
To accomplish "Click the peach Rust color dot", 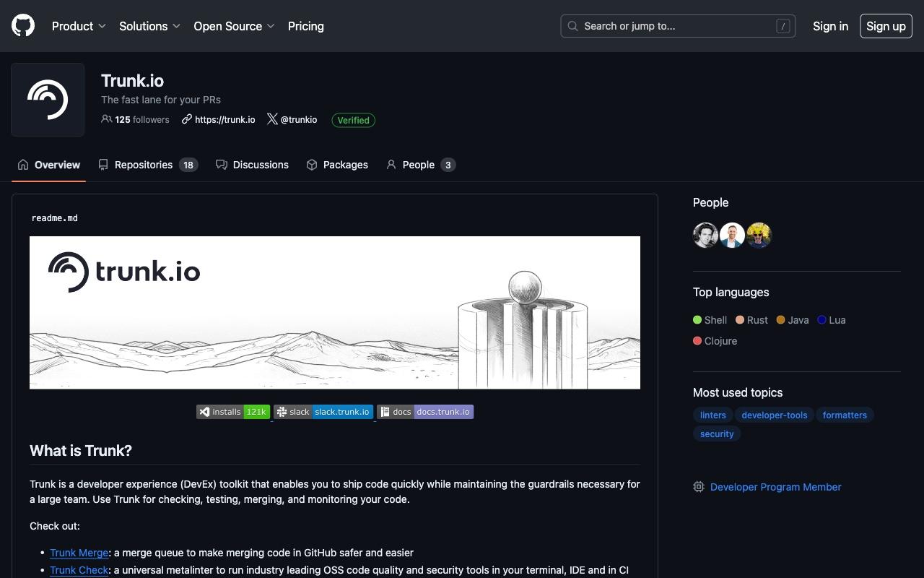I will coord(740,319).
